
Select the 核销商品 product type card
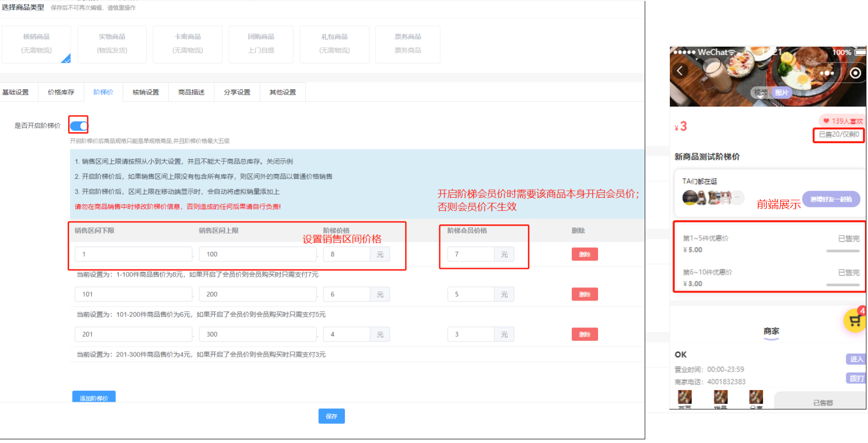36,44
